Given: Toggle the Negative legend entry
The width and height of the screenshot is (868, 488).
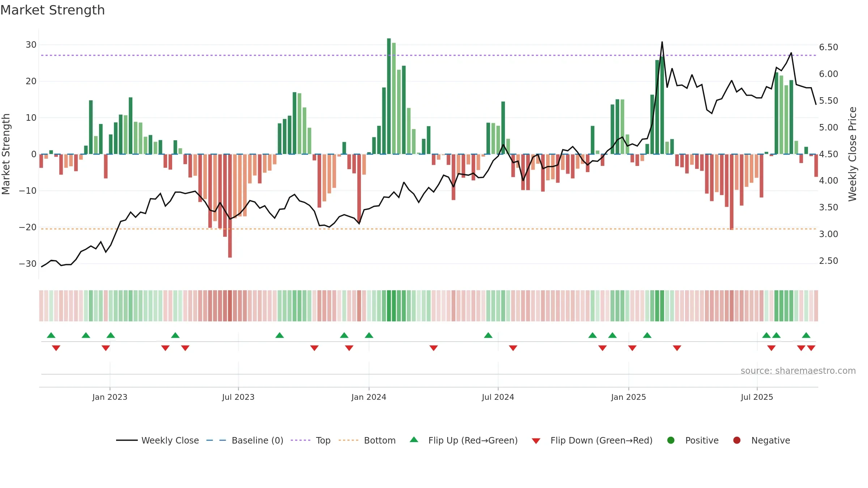Looking at the screenshot, I should pyautogui.click(x=761, y=440).
